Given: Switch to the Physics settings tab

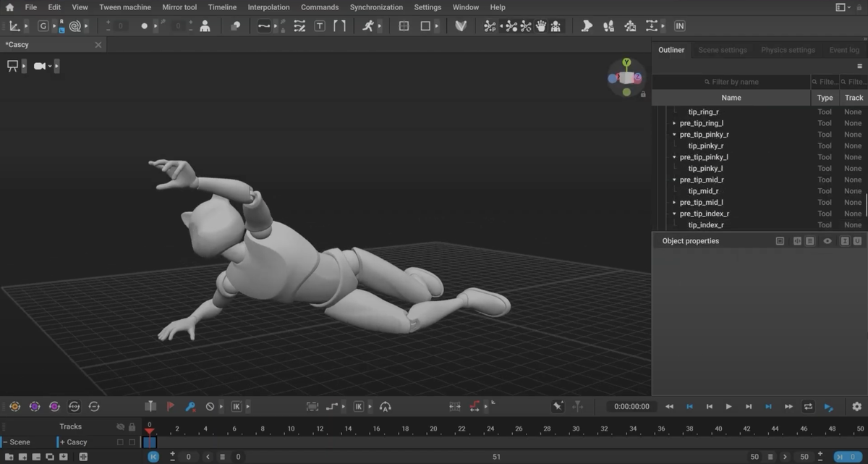Looking at the screenshot, I should point(788,50).
